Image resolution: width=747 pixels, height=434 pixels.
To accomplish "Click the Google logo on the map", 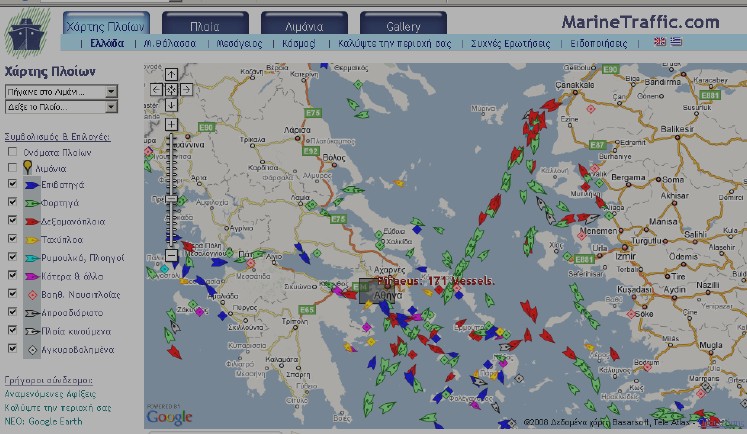I will [169, 416].
